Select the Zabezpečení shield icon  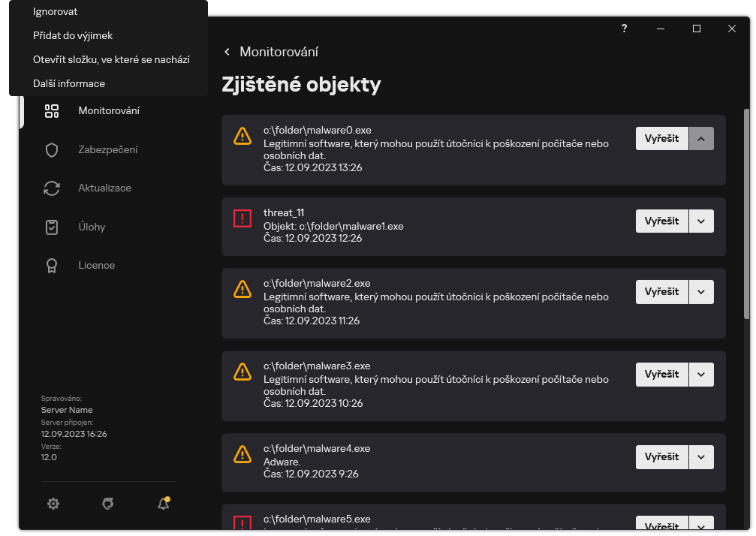tap(51, 149)
